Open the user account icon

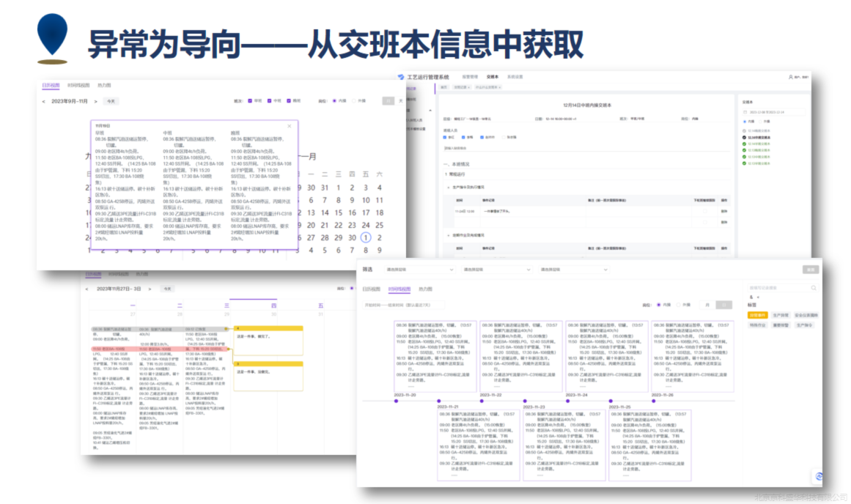[791, 77]
